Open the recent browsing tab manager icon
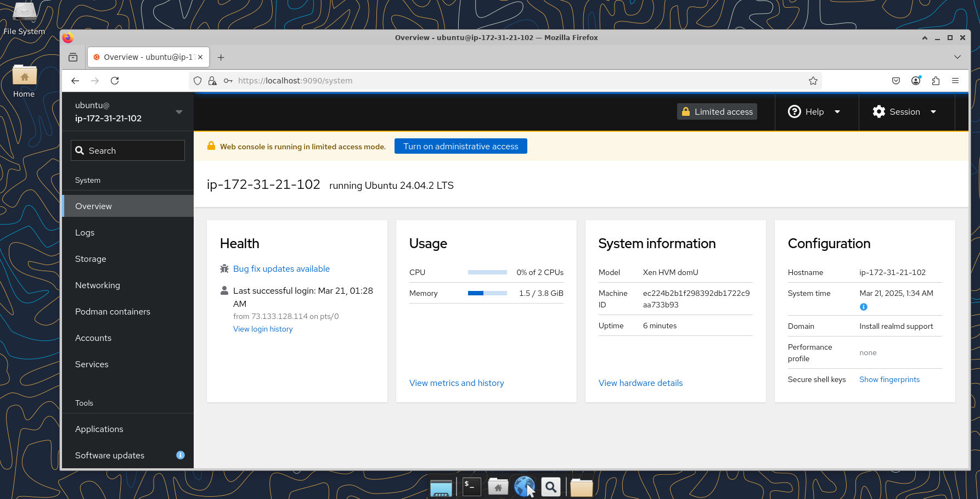The image size is (980, 499). [x=73, y=57]
